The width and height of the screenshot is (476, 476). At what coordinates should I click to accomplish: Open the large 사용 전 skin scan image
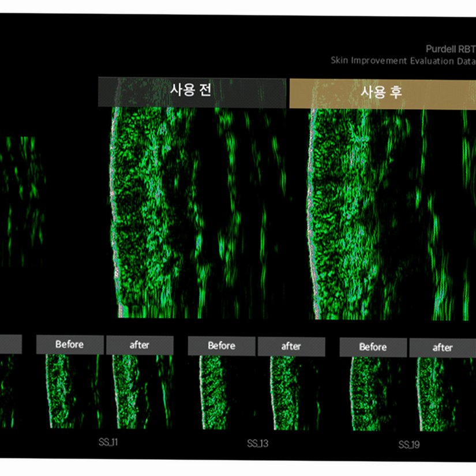click(197, 212)
